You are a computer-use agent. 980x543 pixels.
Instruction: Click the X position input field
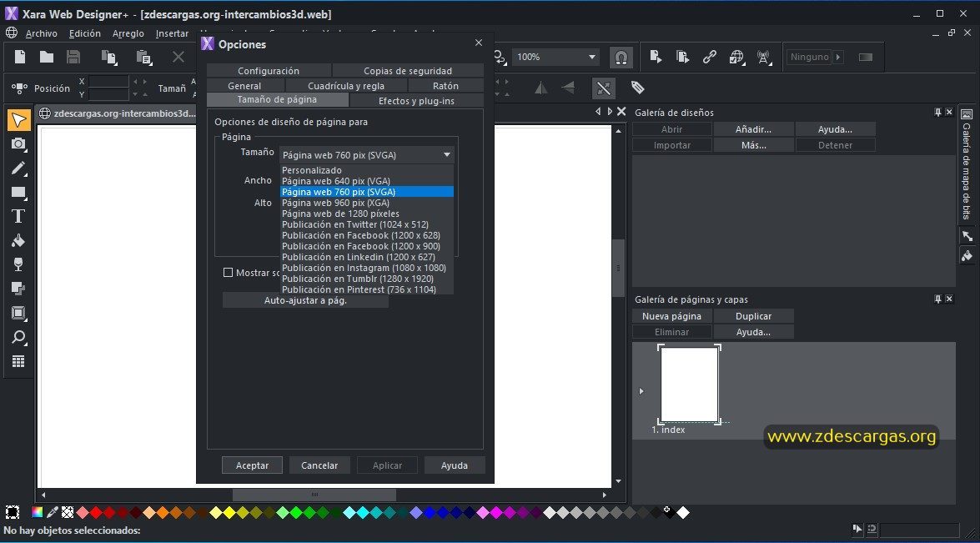tap(108, 81)
